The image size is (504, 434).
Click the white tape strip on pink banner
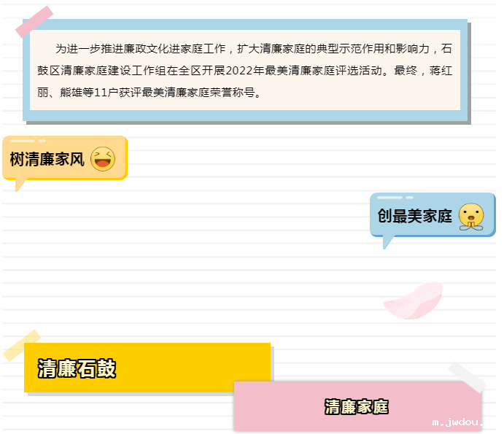467,376
